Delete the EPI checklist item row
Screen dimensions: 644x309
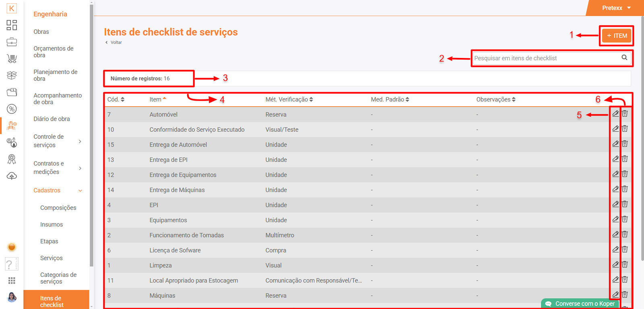point(625,204)
